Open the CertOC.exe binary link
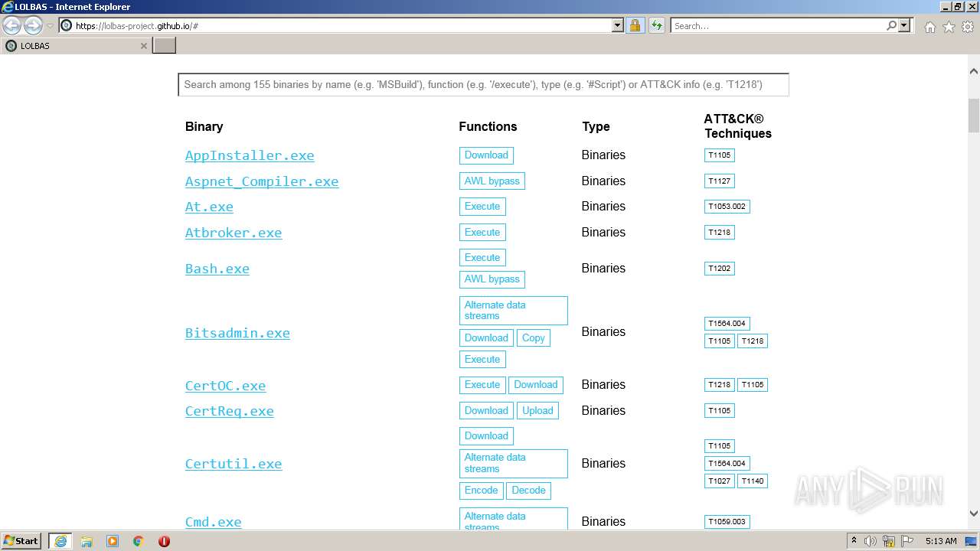The width and height of the screenshot is (980, 551). tap(225, 386)
